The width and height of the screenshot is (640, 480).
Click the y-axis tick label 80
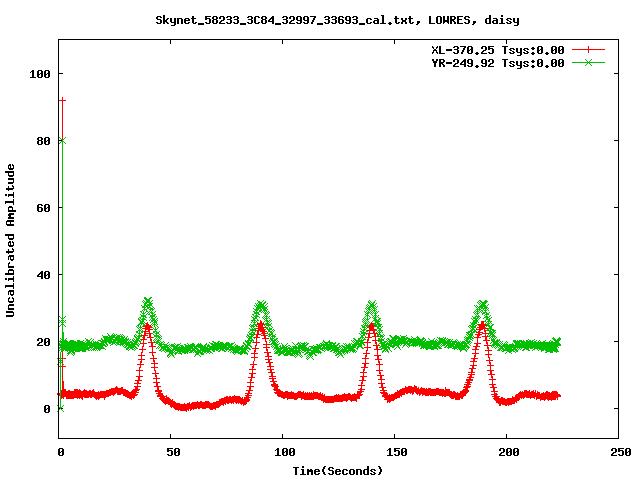[x=43, y=141]
